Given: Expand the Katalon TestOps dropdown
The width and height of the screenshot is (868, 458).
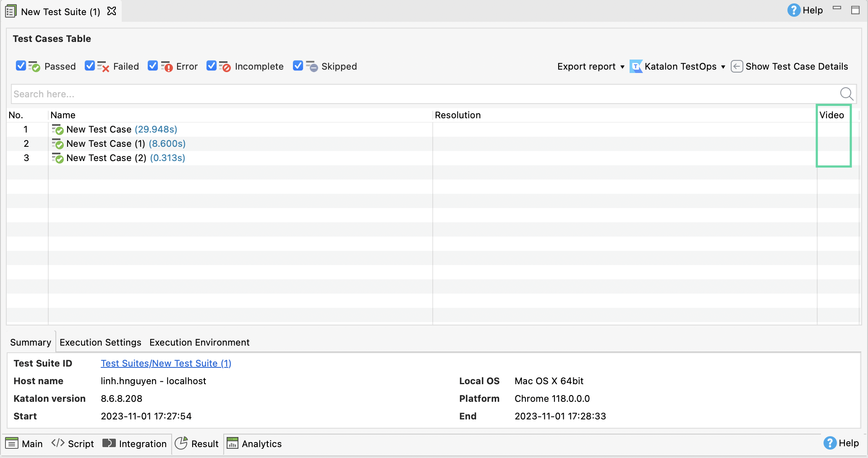Looking at the screenshot, I should [723, 67].
